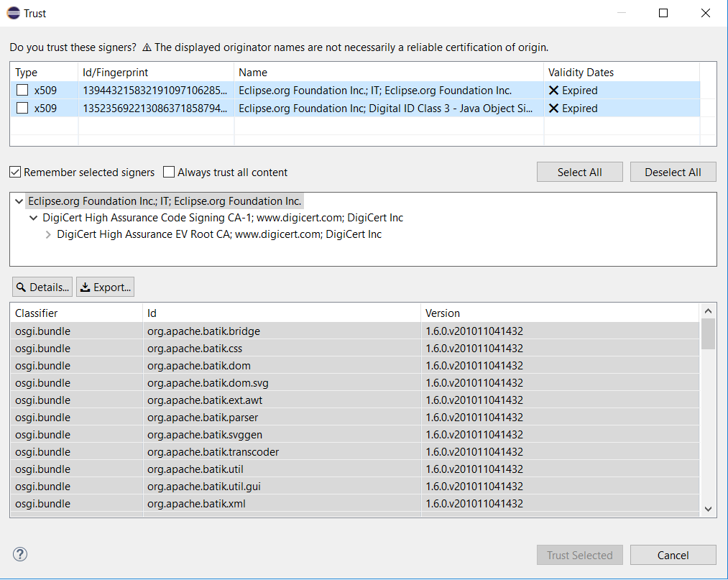The image size is (728, 580).
Task: Open certificate Details...
Action: 42,287
